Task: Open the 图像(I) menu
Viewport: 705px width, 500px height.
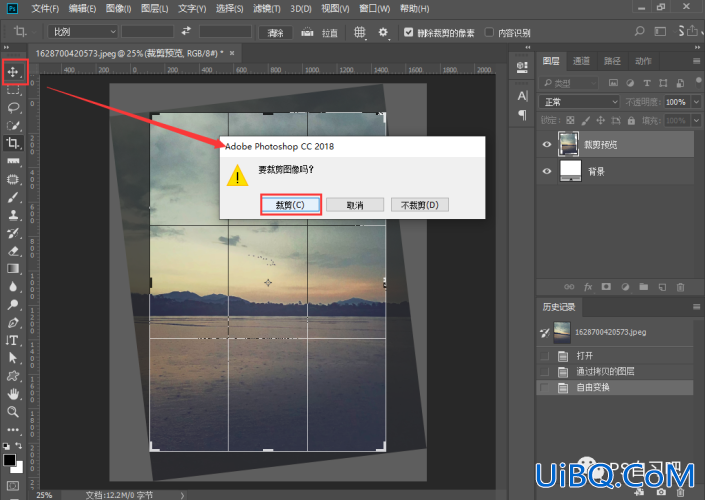Action: (118, 9)
